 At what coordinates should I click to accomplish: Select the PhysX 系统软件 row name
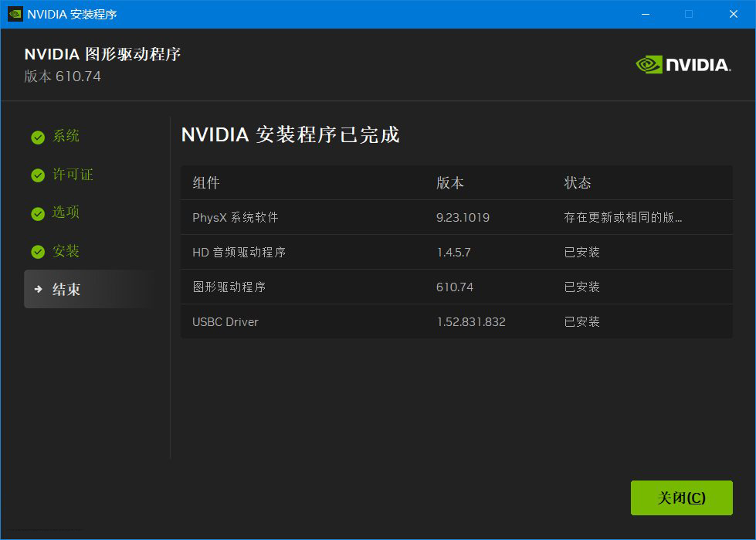236,217
